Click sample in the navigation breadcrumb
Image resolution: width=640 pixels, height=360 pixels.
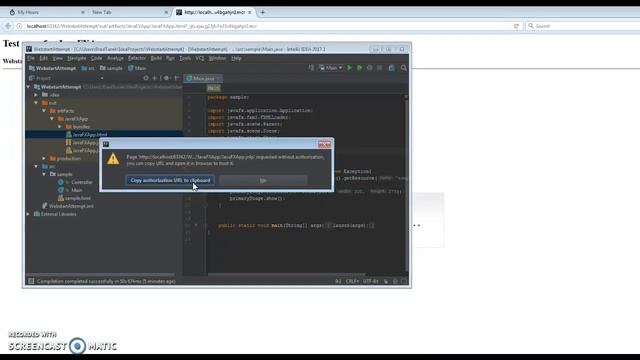[x=111, y=68]
